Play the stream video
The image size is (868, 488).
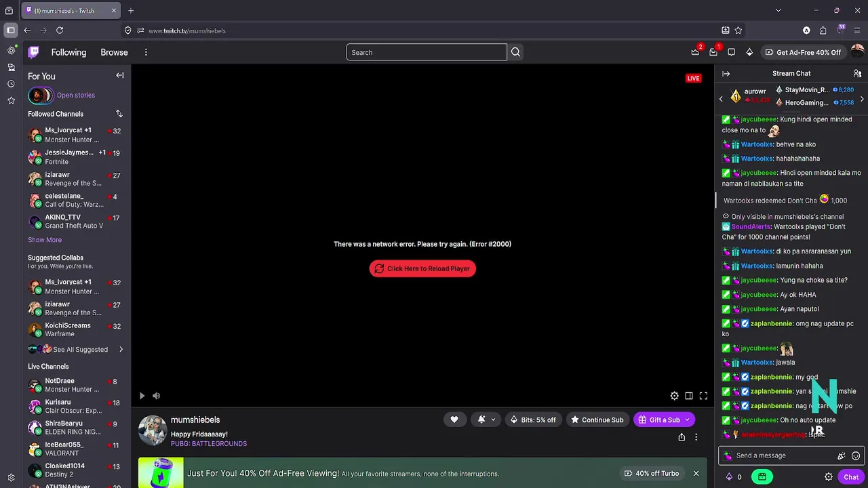(x=142, y=396)
